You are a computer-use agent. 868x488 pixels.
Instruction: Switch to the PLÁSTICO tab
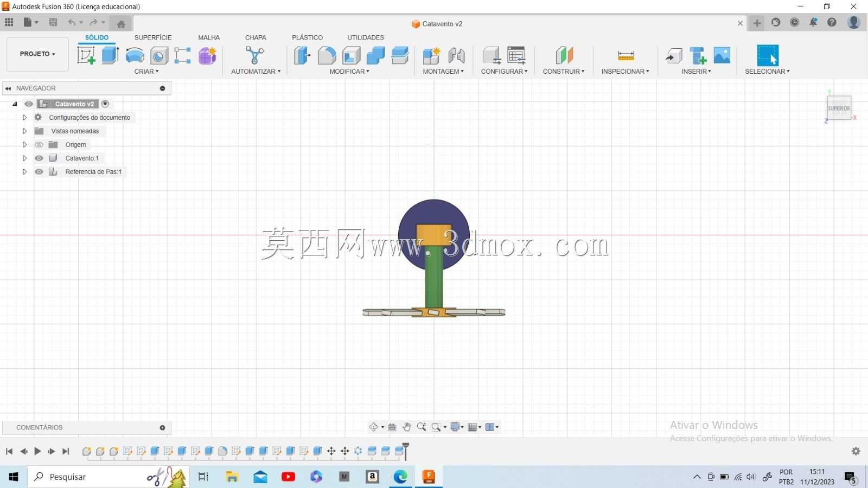(x=307, y=37)
